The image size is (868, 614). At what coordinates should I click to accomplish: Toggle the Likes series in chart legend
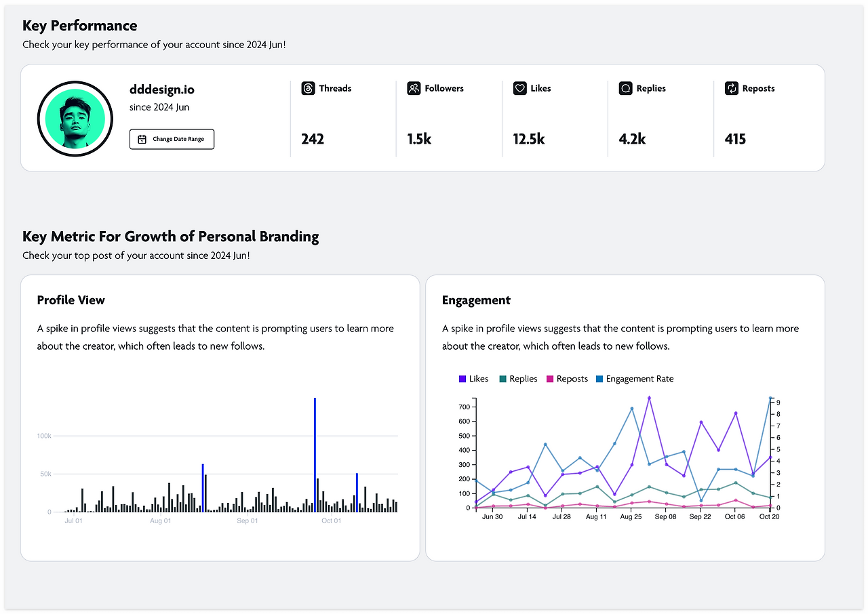tap(473, 379)
